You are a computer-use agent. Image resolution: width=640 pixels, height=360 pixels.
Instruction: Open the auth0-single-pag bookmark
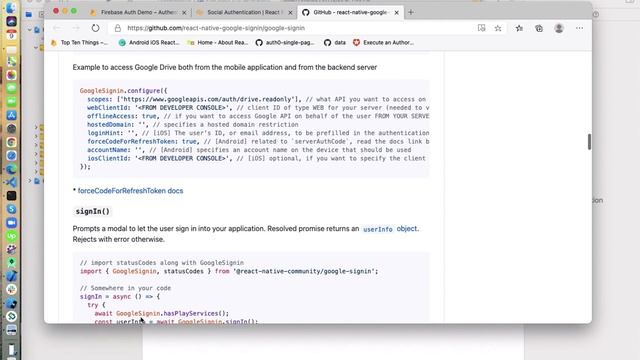pyautogui.click(x=285, y=42)
